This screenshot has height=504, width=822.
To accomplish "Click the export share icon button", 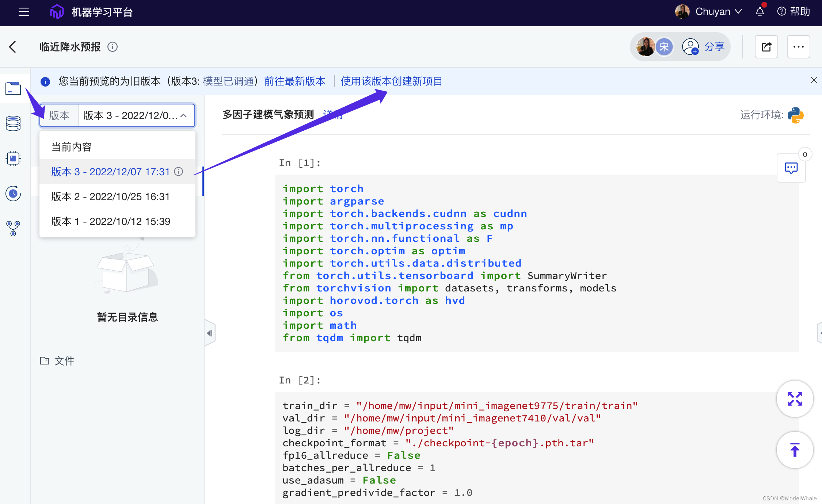I will (766, 47).
